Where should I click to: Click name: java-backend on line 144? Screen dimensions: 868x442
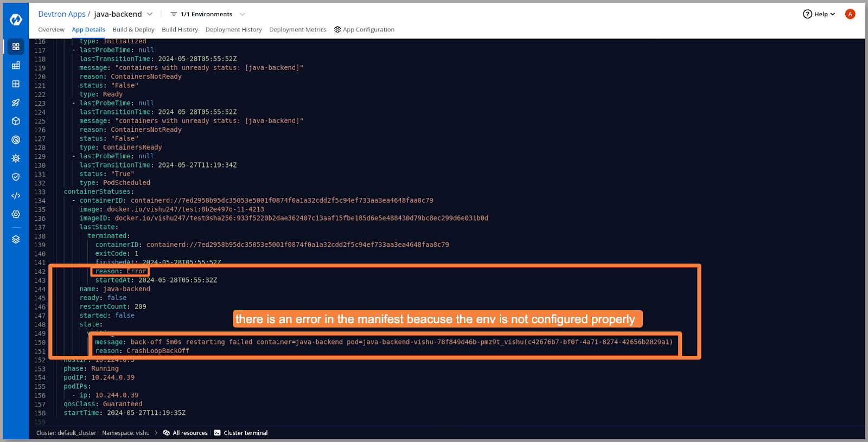[115, 289]
